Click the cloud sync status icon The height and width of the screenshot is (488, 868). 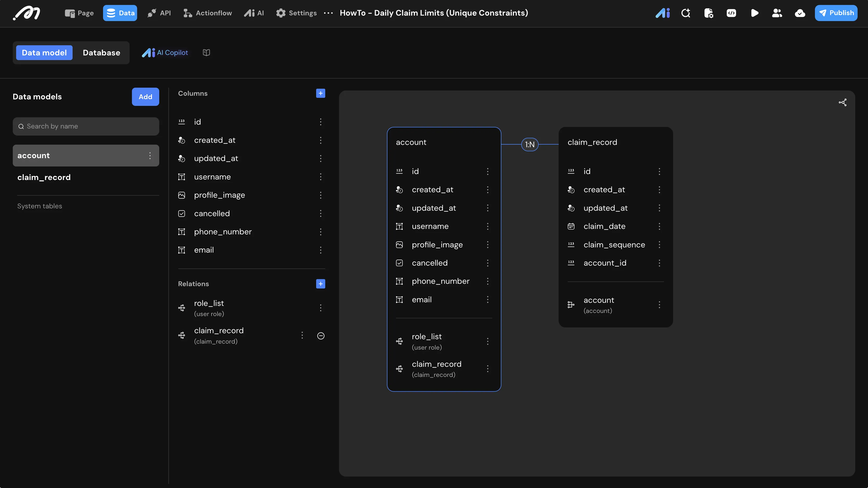[x=800, y=13]
